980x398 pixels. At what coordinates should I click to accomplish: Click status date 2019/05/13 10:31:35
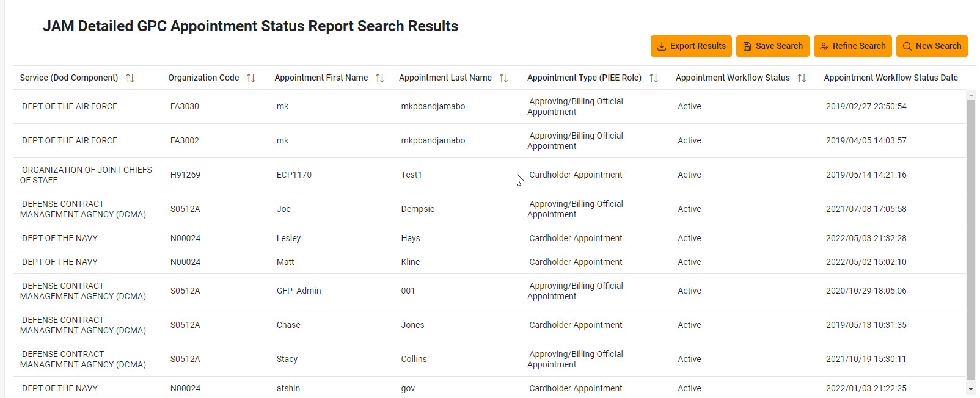pos(866,325)
